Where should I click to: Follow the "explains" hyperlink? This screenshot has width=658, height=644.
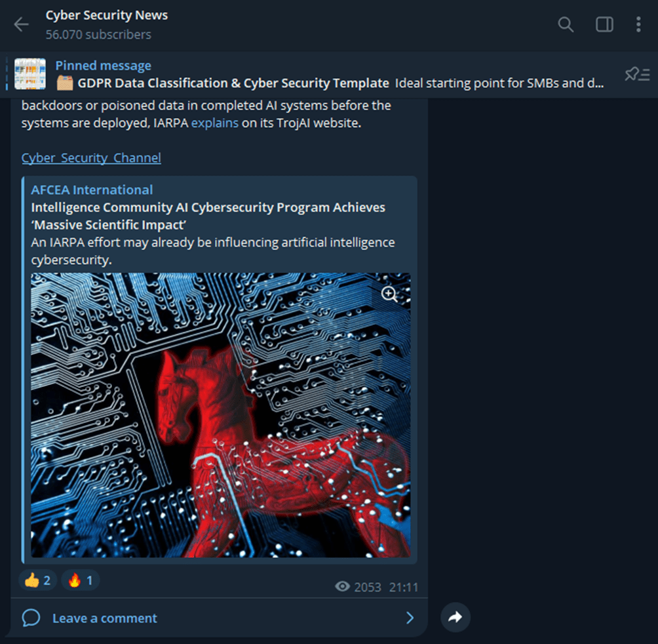[215, 123]
